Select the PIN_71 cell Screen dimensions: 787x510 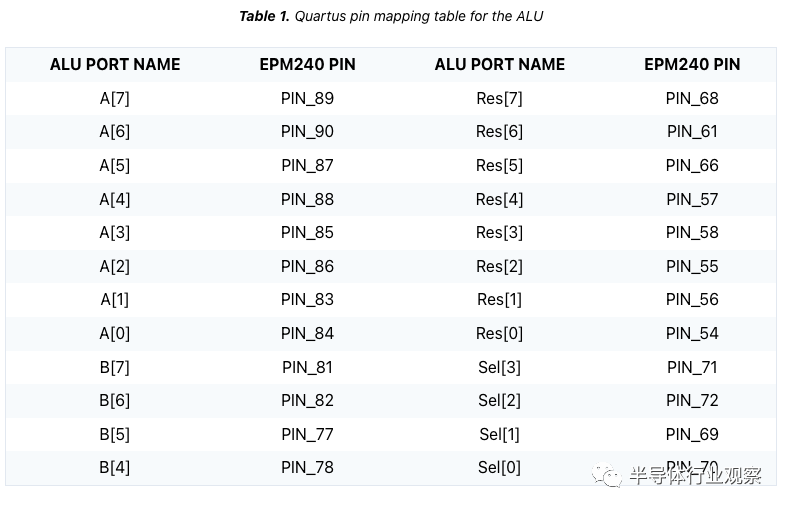[692, 367]
